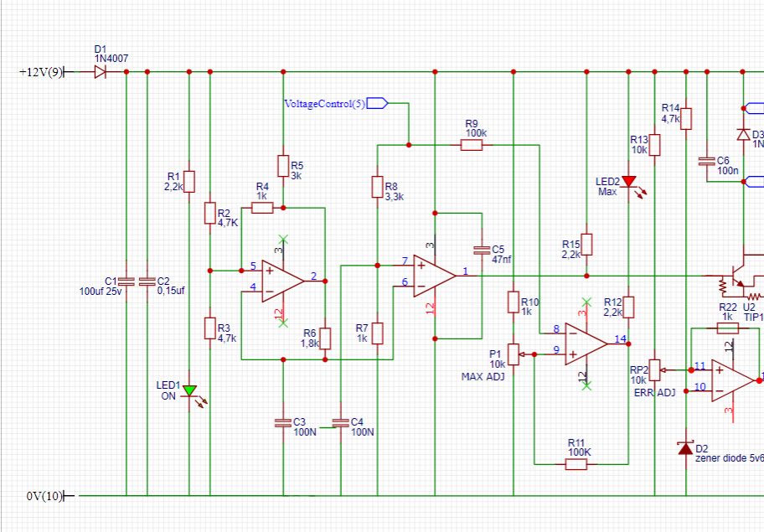
Task: Select the D1 1N4007 diode symbol
Action: [x=98, y=72]
